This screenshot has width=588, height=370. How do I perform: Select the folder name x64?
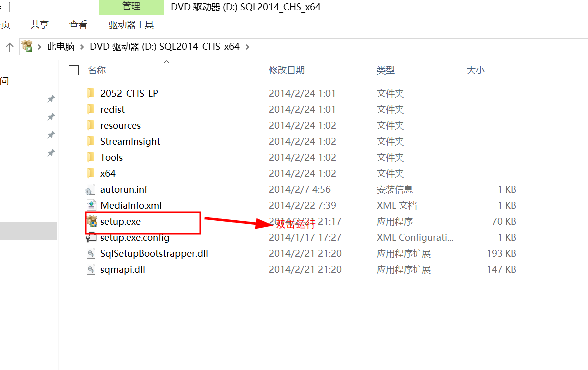[x=108, y=173]
